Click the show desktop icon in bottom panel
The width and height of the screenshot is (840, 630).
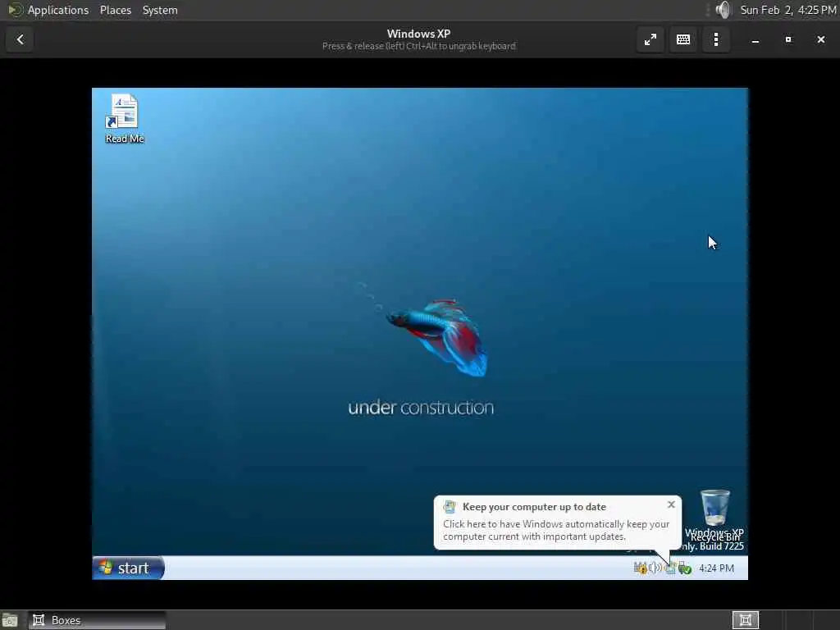click(x=10, y=620)
